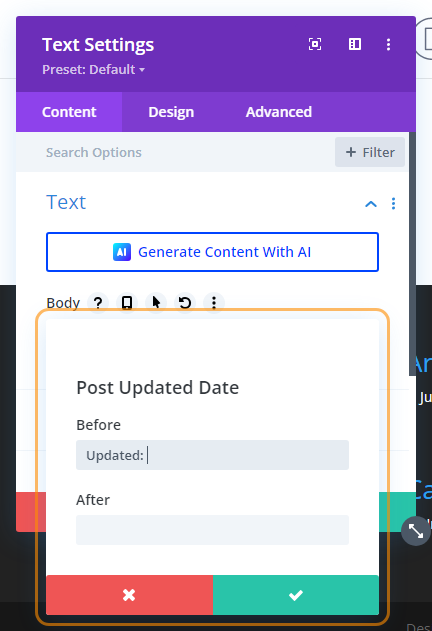The width and height of the screenshot is (432, 631).
Task: Open the Body field more options dots
Action: tap(214, 302)
